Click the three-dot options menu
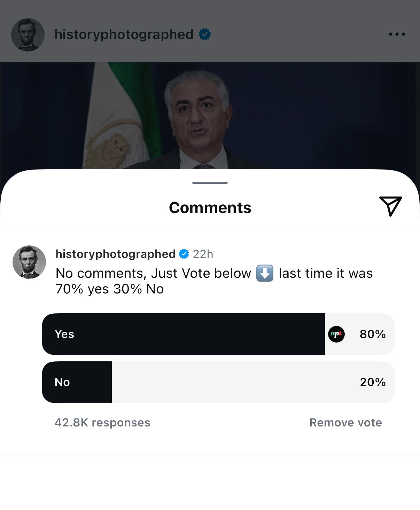420x510 pixels. [x=397, y=34]
